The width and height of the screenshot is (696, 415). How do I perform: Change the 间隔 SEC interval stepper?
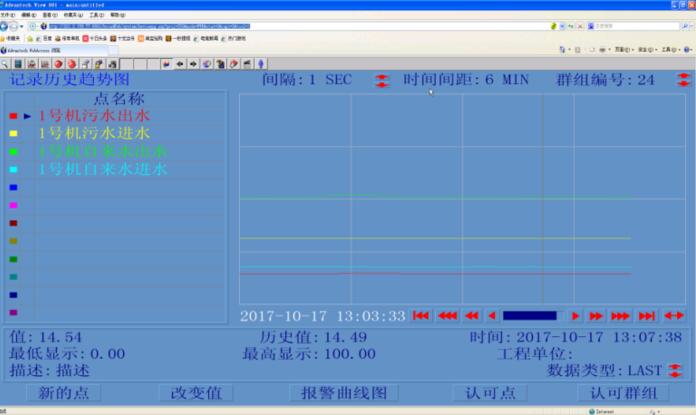pyautogui.click(x=383, y=79)
